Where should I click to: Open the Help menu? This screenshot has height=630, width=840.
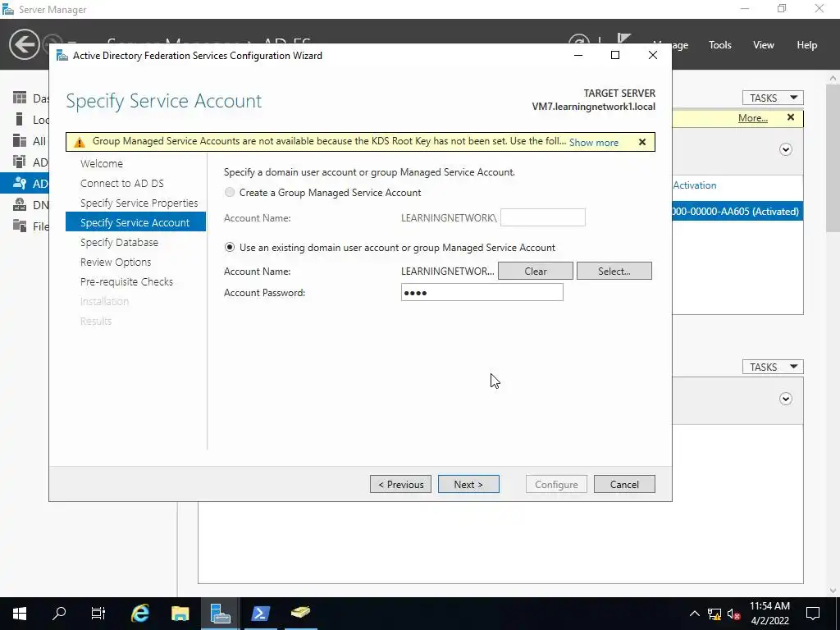(x=806, y=45)
